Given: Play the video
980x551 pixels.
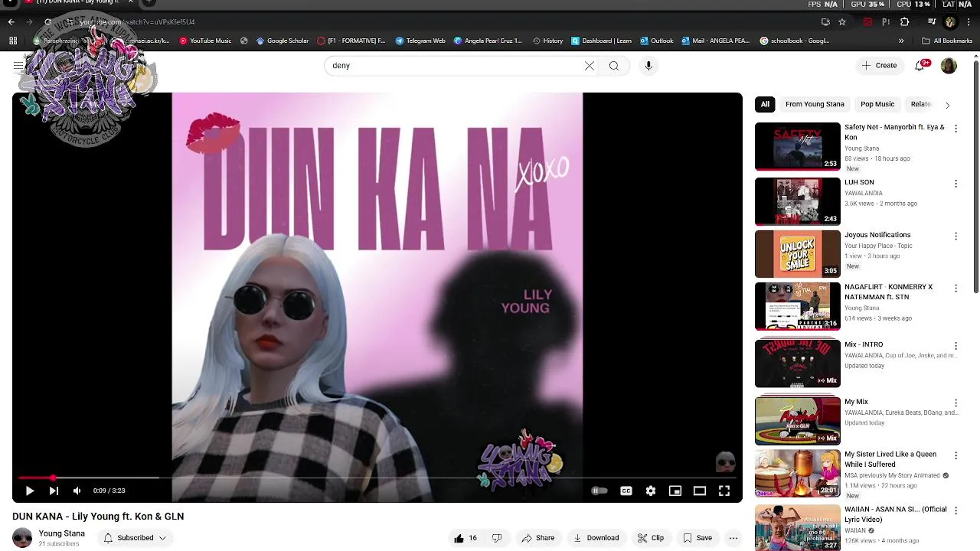Looking at the screenshot, I should pyautogui.click(x=30, y=491).
